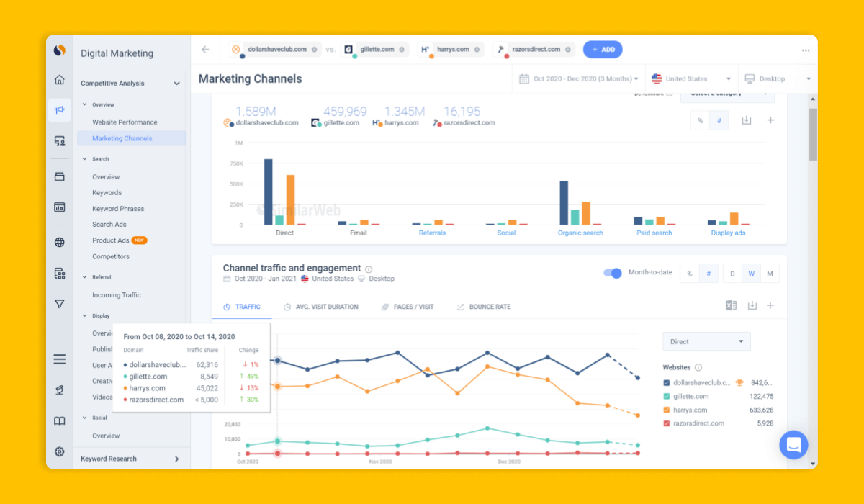Open the globe icon in the left sidebar
This screenshot has height=504, width=864.
click(x=60, y=242)
